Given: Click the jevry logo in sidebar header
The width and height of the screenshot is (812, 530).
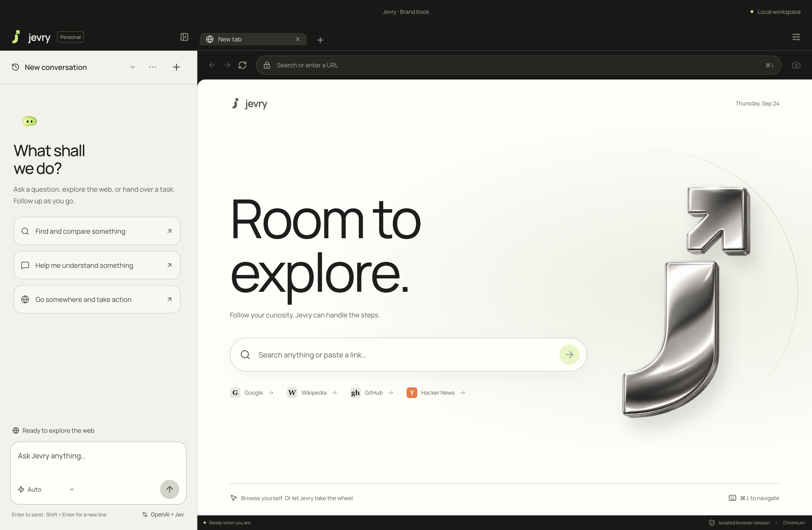Looking at the screenshot, I should pos(31,37).
